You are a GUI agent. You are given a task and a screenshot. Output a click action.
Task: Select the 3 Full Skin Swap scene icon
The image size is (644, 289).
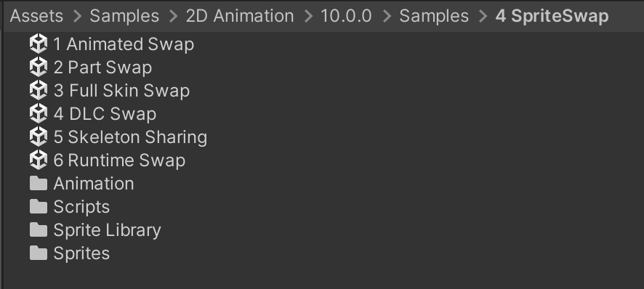[39, 91]
